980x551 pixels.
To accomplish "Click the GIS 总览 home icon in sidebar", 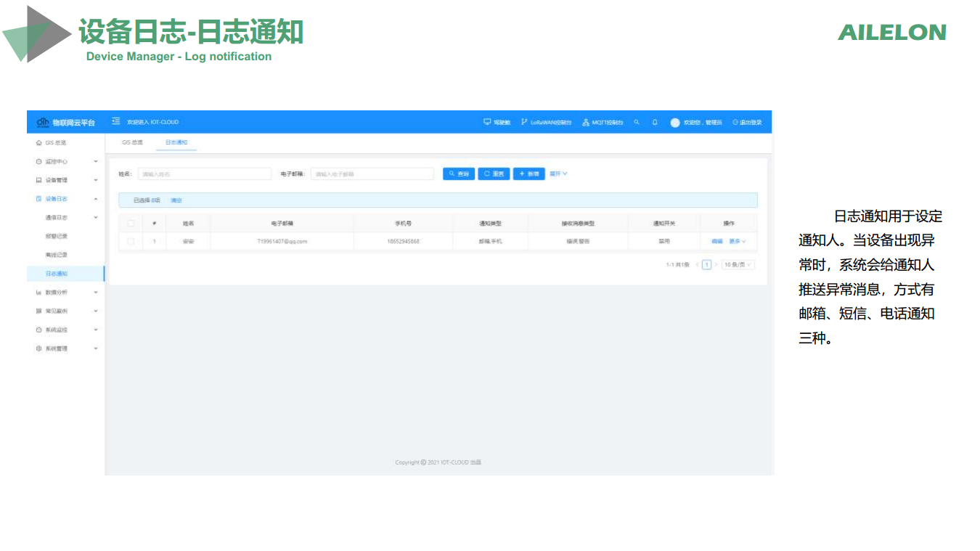I will point(39,143).
